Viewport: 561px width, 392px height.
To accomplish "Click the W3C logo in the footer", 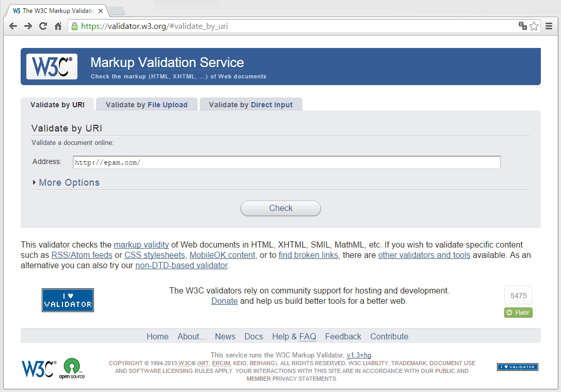I will [x=37, y=367].
